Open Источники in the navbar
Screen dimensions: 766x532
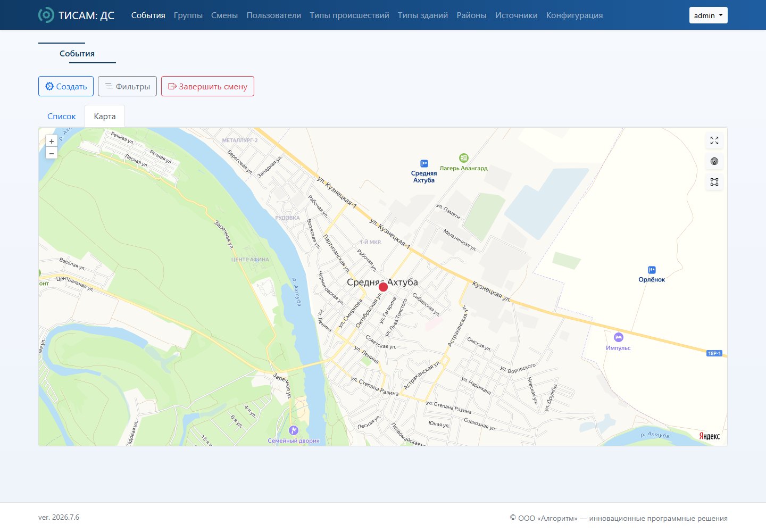coord(517,15)
